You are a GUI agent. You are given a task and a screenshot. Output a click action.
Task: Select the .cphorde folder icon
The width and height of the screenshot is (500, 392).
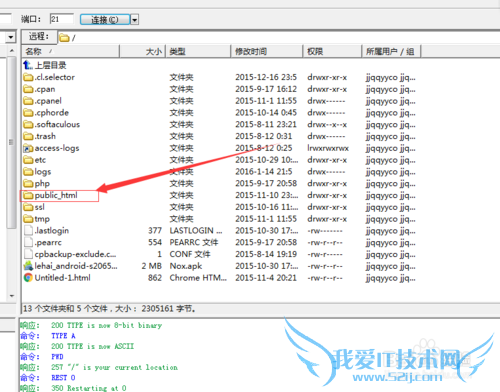click(28, 113)
